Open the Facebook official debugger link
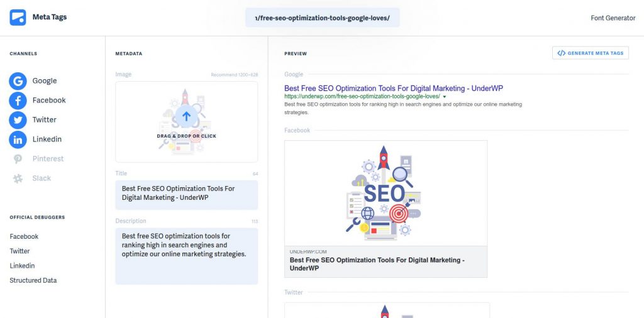The height and width of the screenshot is (318, 644). (24, 236)
